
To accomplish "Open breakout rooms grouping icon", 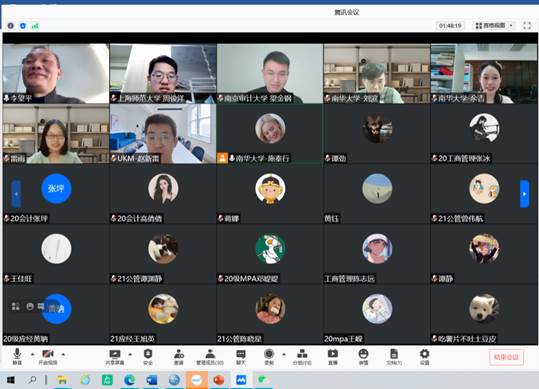I will point(302,356).
